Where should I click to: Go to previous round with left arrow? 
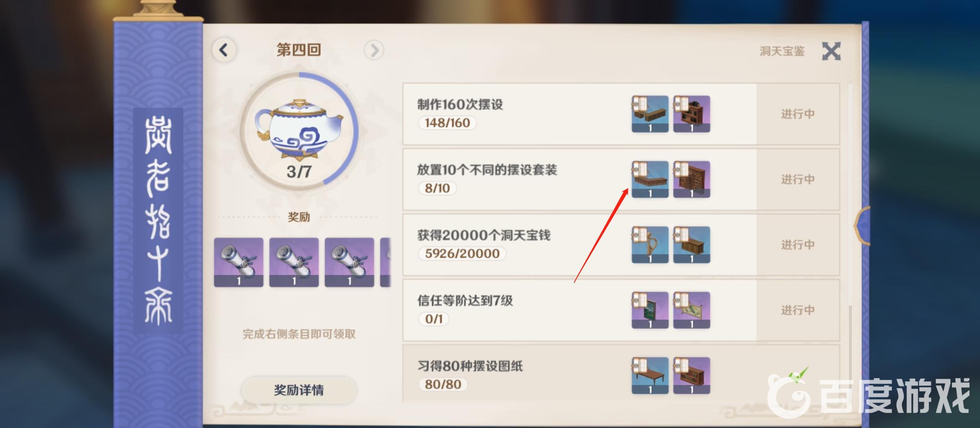click(224, 50)
